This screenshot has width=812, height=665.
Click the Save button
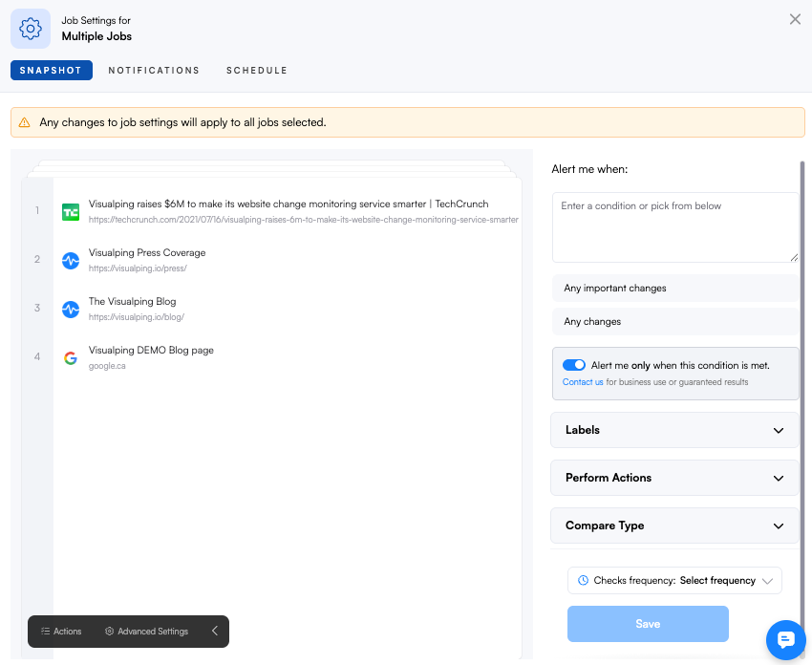point(648,624)
